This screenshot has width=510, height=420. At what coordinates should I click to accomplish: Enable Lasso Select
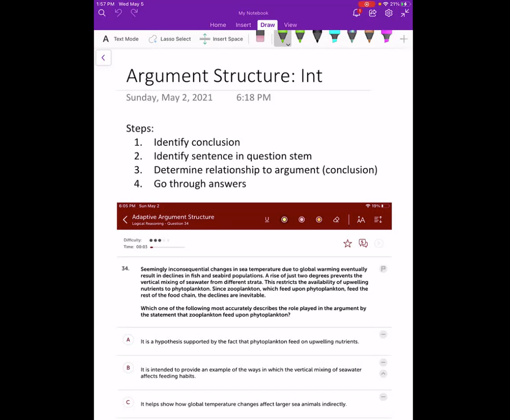(170, 39)
